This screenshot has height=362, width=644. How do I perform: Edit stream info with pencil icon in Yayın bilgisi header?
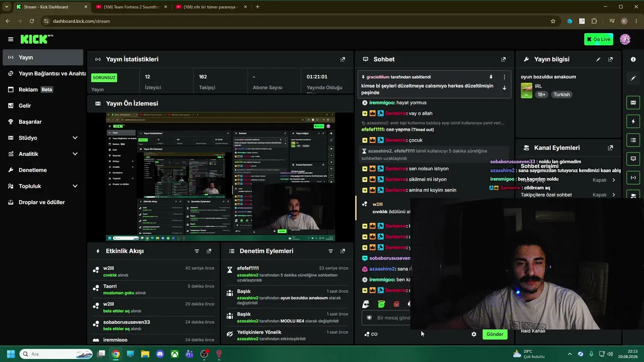[x=598, y=59]
